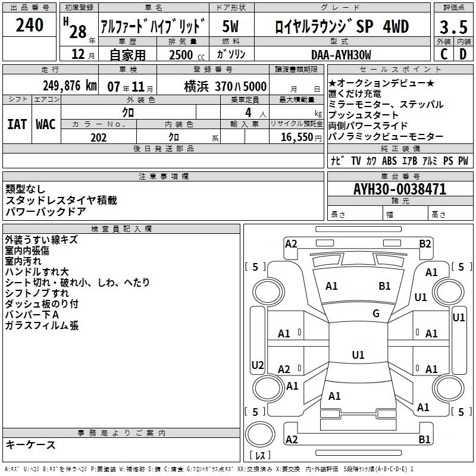Click the chassis number AYH30-0038471
The image size is (476, 476).
[400, 189]
